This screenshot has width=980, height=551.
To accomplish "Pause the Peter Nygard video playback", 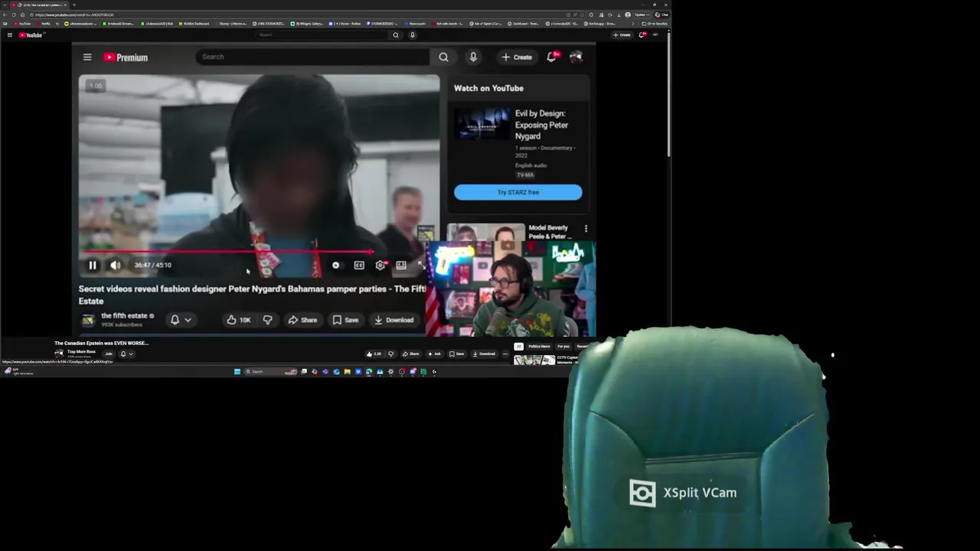I will point(93,266).
